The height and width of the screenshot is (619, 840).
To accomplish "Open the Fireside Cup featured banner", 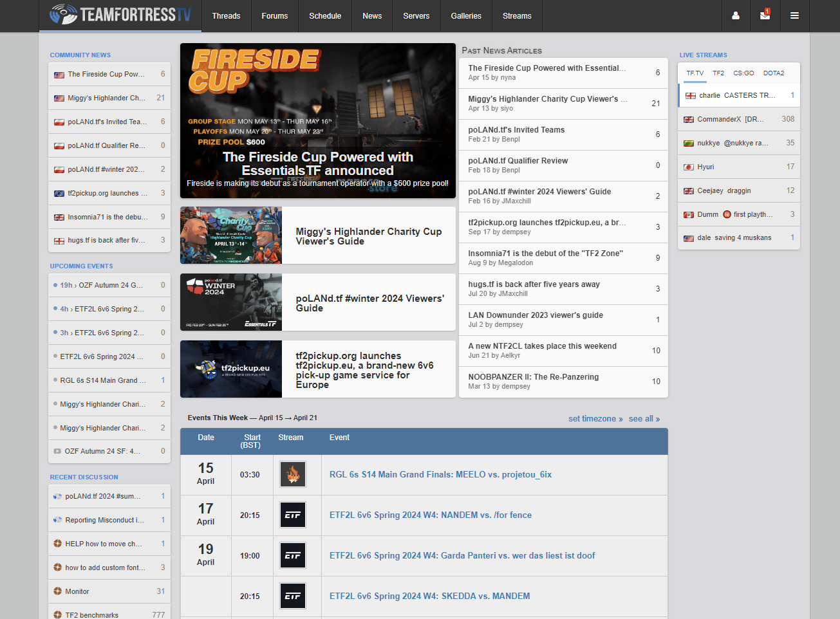I will (x=318, y=121).
